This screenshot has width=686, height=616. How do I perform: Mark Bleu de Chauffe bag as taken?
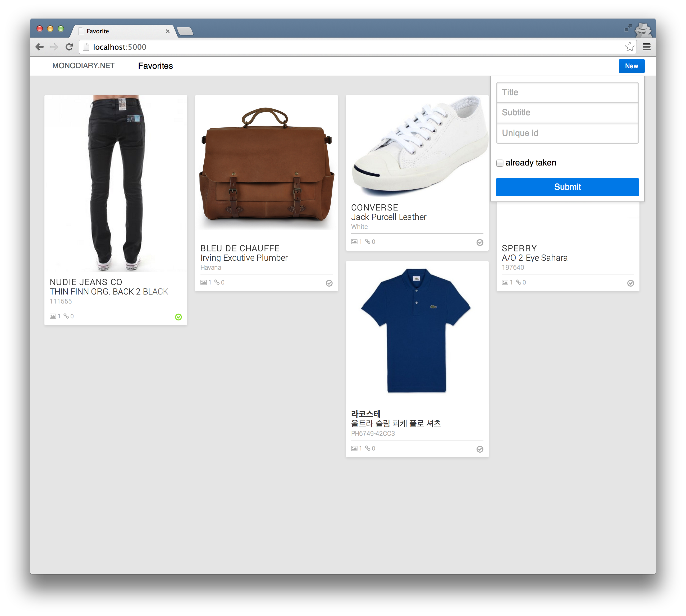click(x=329, y=283)
